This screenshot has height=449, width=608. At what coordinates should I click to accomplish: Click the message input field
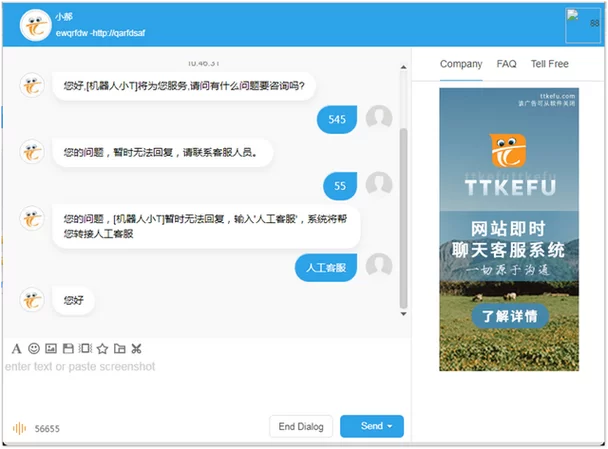coord(206,384)
